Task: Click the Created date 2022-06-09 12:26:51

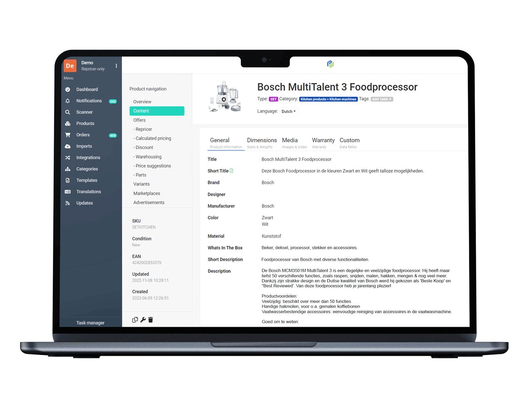Action: 150,298
